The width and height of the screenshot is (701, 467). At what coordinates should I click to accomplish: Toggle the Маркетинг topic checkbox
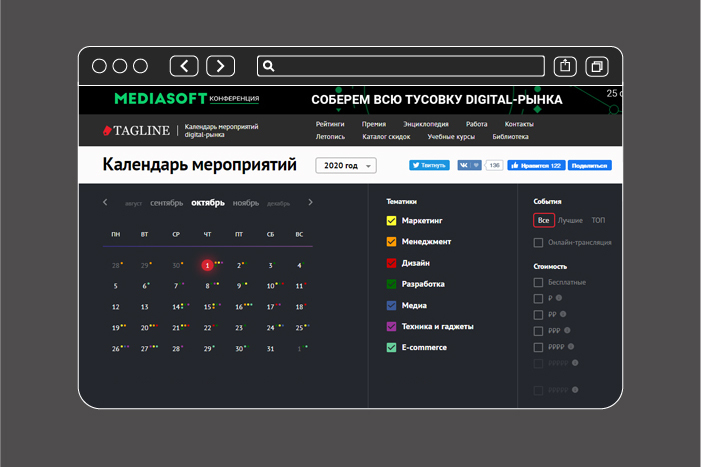click(392, 220)
